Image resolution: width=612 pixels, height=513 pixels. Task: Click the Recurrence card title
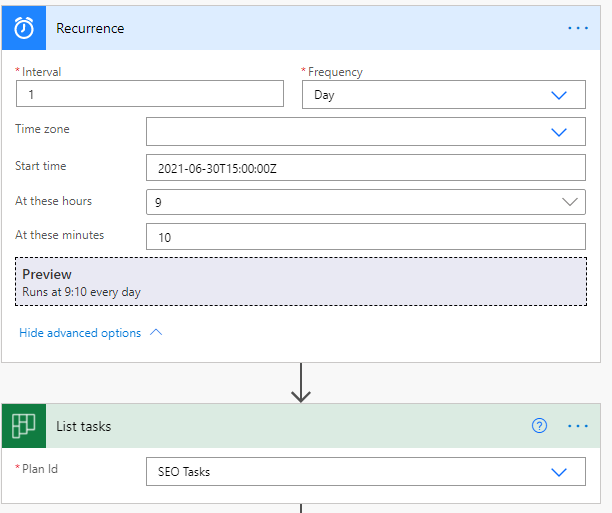[x=90, y=28]
